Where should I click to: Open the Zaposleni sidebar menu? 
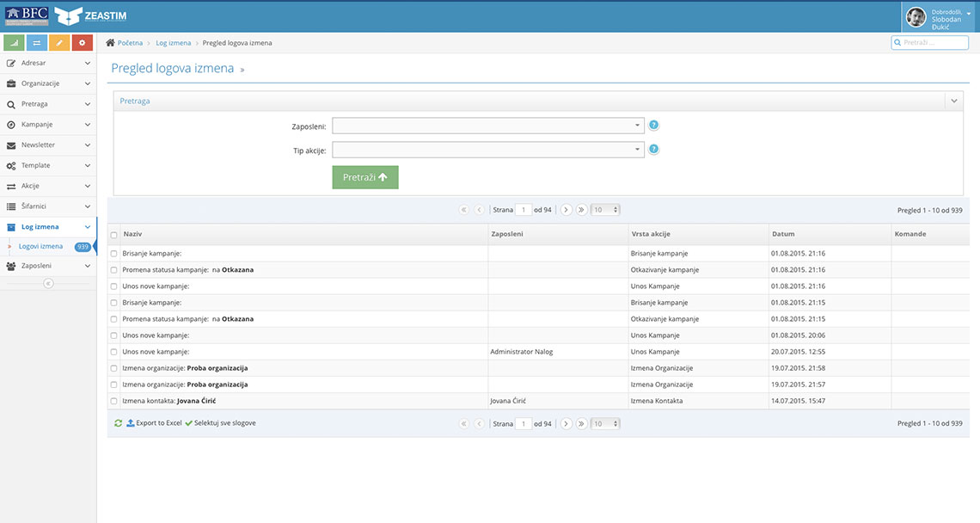click(48, 266)
